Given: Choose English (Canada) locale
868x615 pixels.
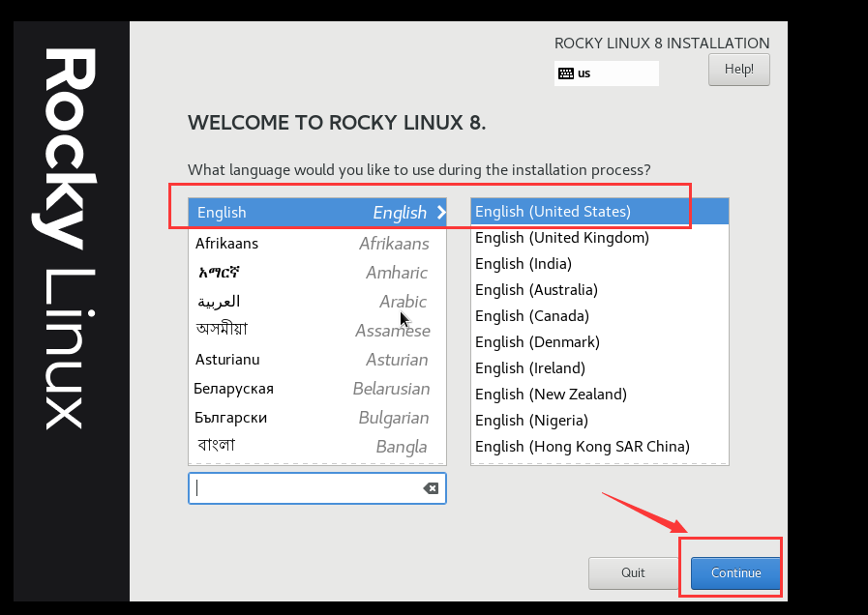Looking at the screenshot, I should click(x=600, y=316).
